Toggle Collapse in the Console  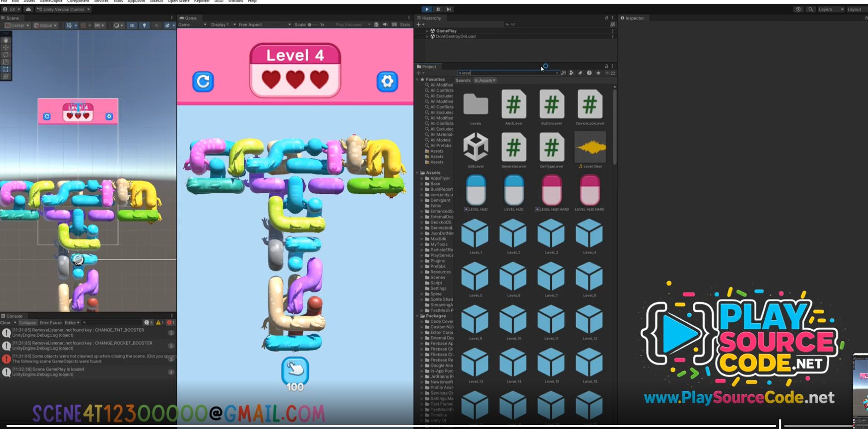(x=27, y=322)
